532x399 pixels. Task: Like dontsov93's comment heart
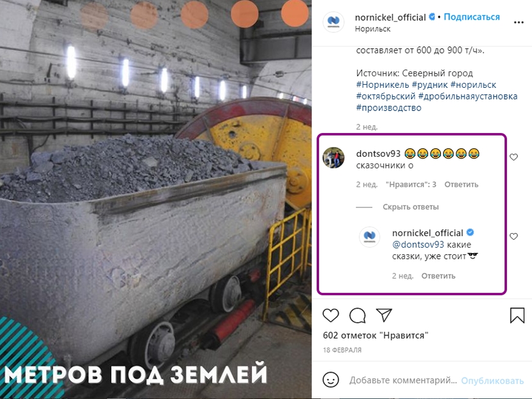[x=514, y=157]
